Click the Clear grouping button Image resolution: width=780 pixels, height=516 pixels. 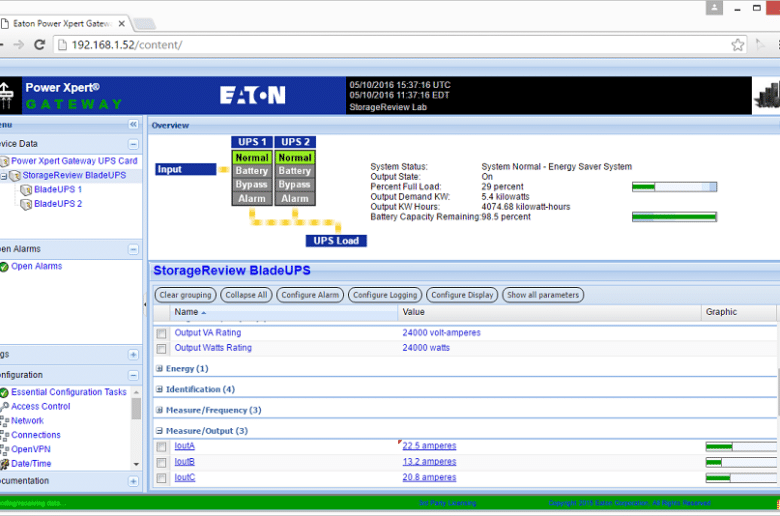[x=186, y=295]
